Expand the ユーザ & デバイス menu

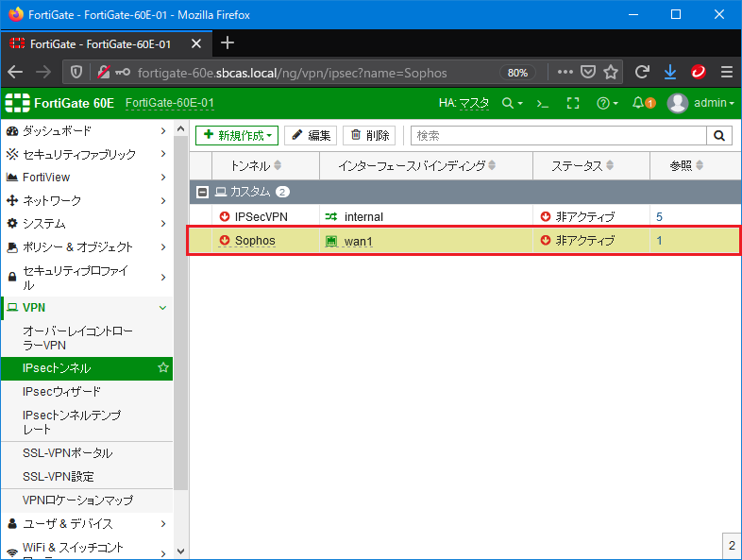tap(87, 523)
